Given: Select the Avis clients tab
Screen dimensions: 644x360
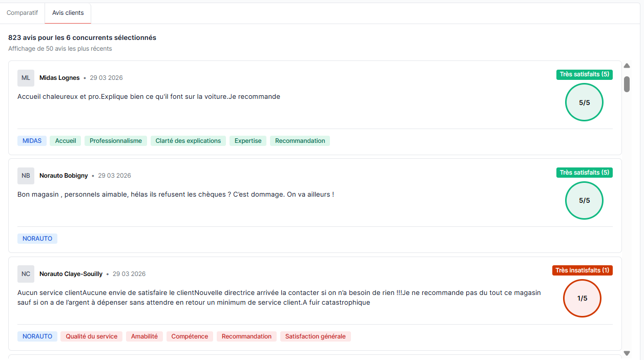Looking at the screenshot, I should point(68,13).
